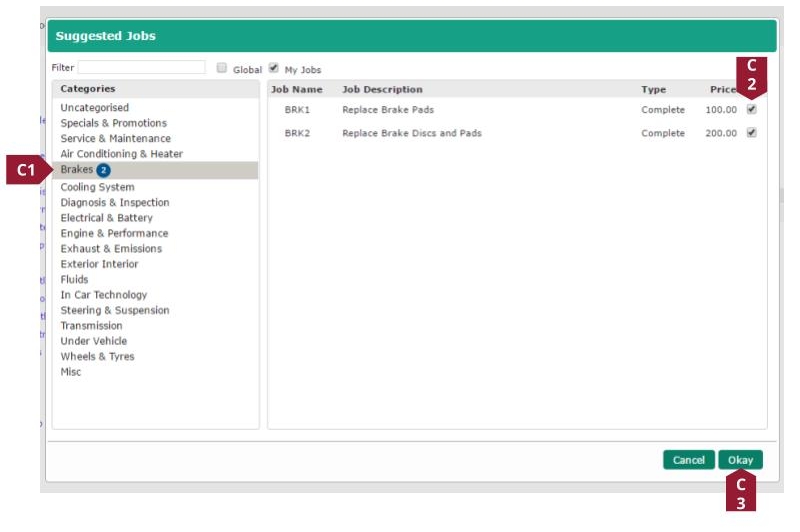The height and width of the screenshot is (532, 800).
Task: Open the Transmission category
Action: tap(91, 326)
